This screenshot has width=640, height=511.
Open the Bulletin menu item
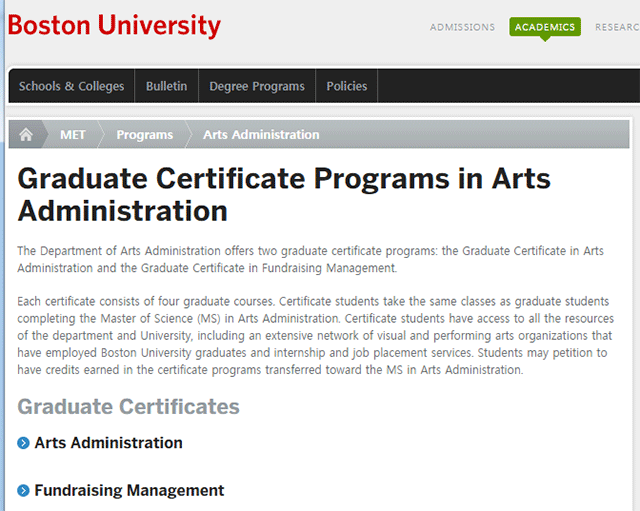pos(167,86)
